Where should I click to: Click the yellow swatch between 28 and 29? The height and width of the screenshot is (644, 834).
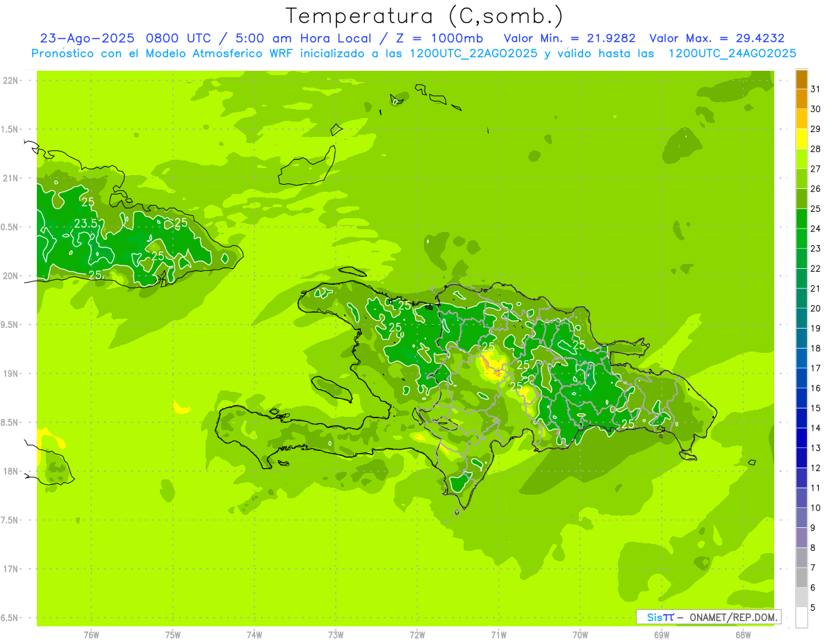[801, 138]
